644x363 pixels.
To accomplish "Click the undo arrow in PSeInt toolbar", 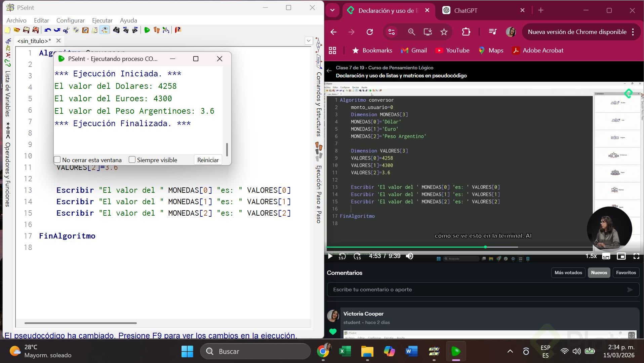I will [47, 30].
